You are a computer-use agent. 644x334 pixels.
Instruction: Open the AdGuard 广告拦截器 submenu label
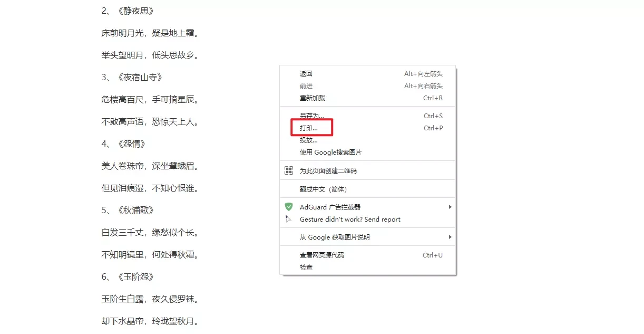point(330,207)
